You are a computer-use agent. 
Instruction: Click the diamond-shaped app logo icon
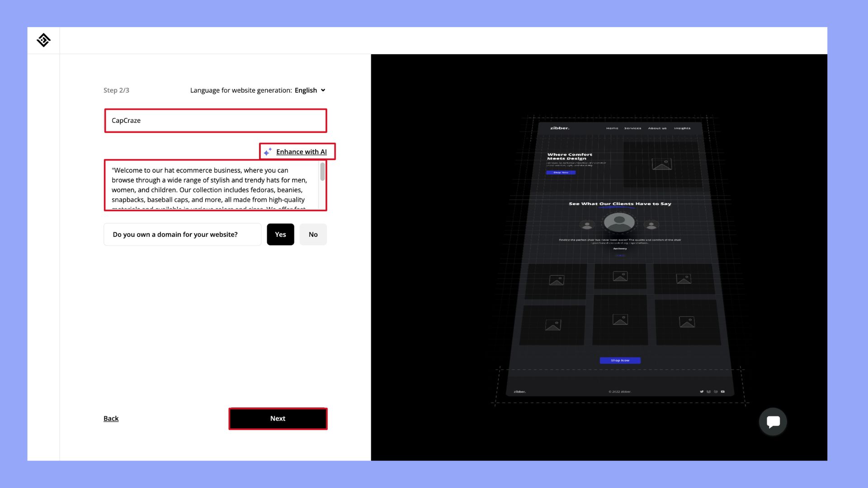click(x=43, y=40)
